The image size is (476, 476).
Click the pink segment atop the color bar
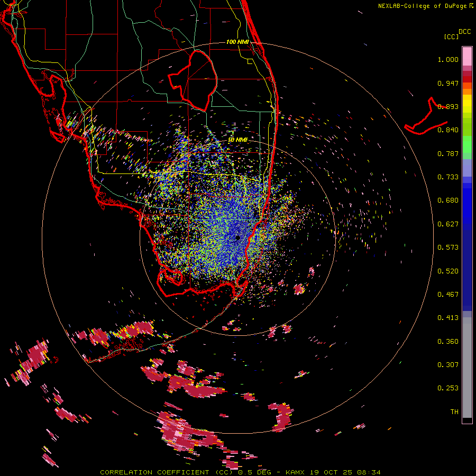[x=467, y=57]
